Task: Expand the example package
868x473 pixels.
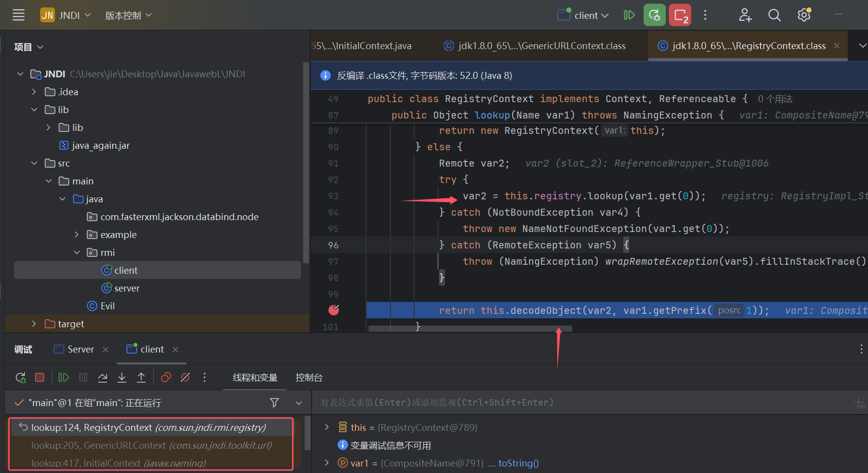Action: point(77,235)
